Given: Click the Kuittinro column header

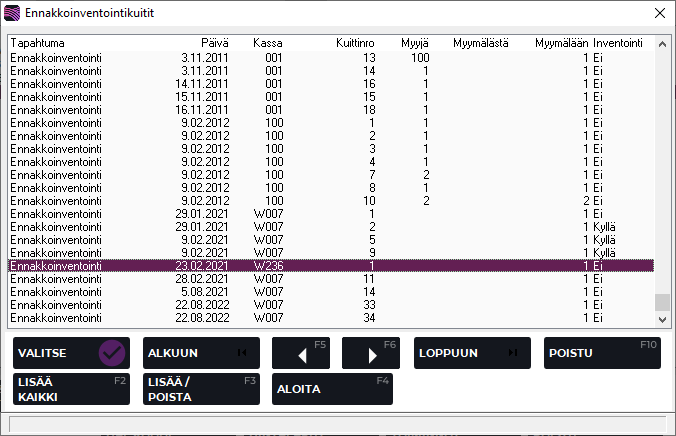Looking at the screenshot, I should click(x=354, y=43).
